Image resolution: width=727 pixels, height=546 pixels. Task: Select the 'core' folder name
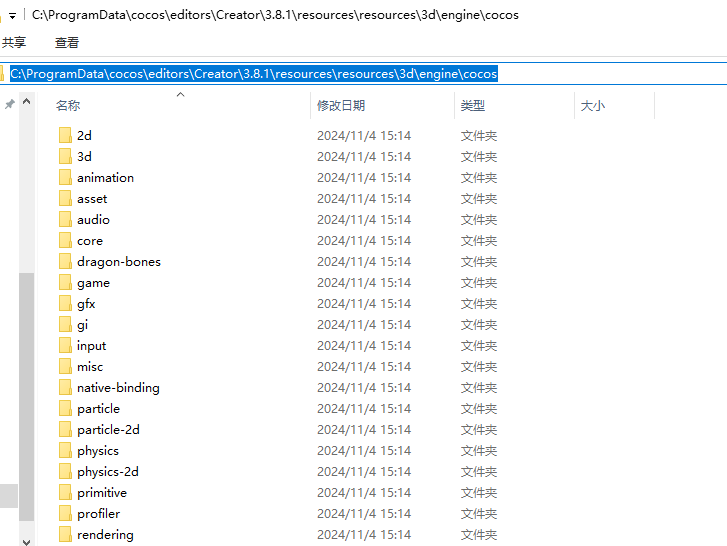point(90,241)
